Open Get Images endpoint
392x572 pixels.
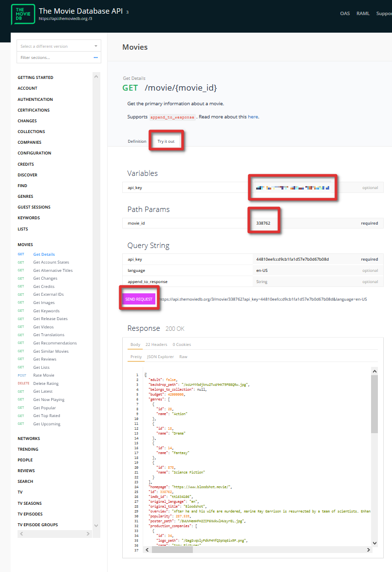pos(44,303)
